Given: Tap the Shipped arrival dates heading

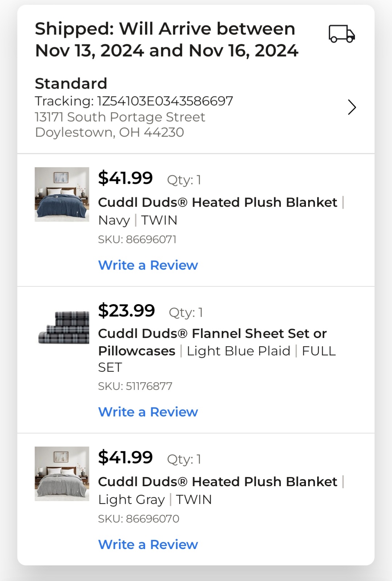Looking at the screenshot, I should pyautogui.click(x=167, y=40).
